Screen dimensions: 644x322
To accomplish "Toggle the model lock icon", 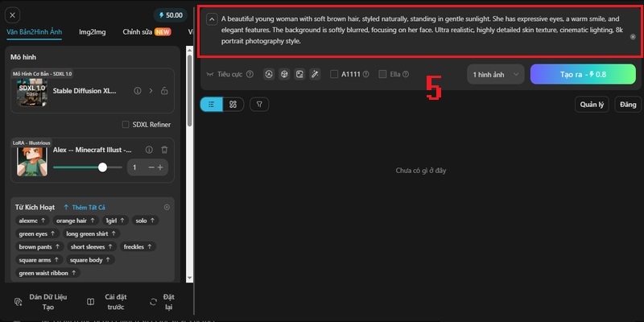I will (164, 91).
